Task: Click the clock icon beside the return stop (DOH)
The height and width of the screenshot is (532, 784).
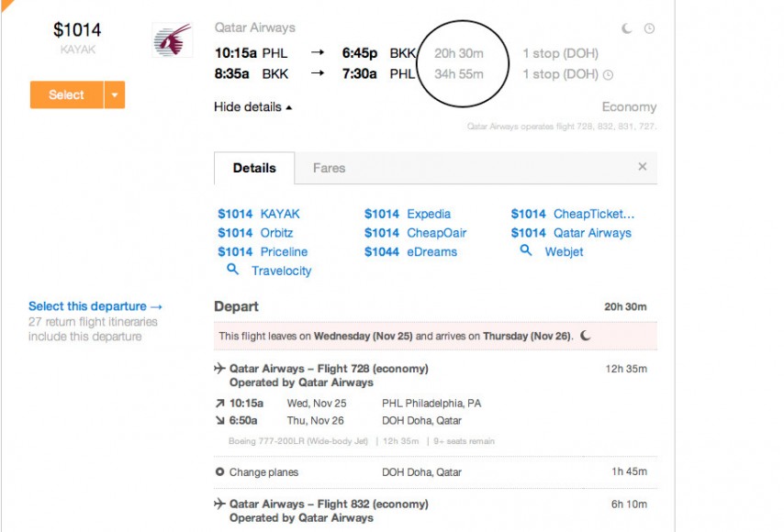Action: tap(608, 75)
